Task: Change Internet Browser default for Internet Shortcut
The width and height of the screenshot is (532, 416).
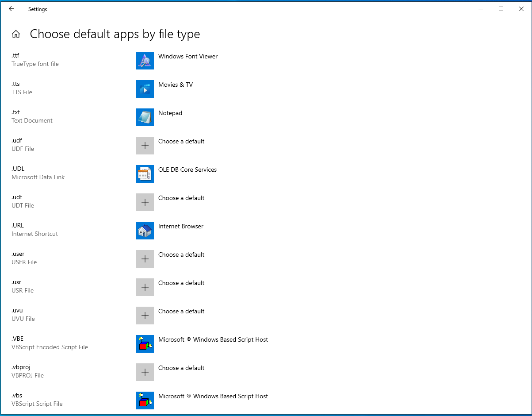Action: click(181, 226)
